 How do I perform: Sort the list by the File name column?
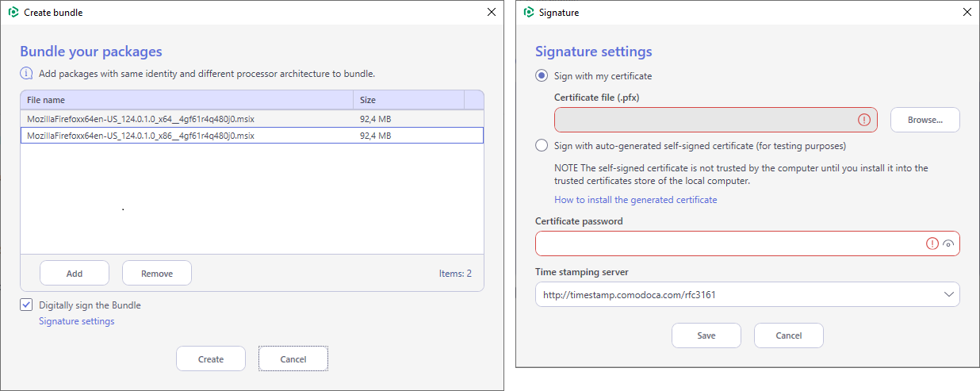186,100
